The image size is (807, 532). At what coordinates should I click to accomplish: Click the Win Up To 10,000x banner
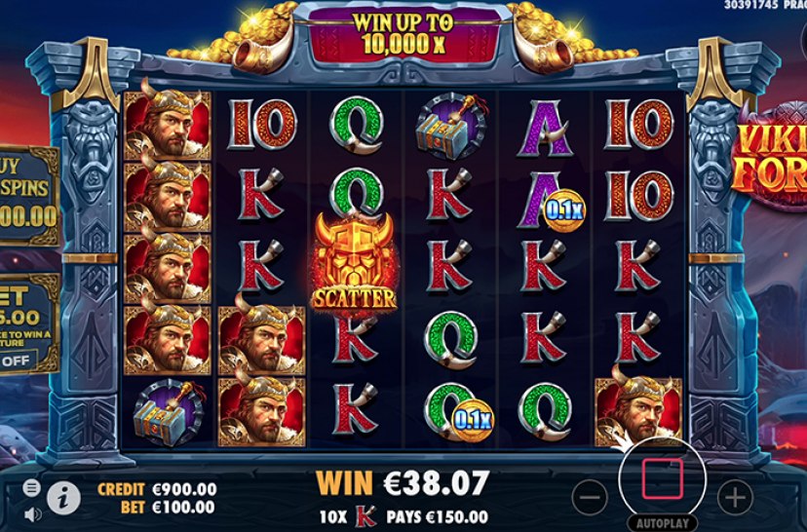[x=403, y=33]
